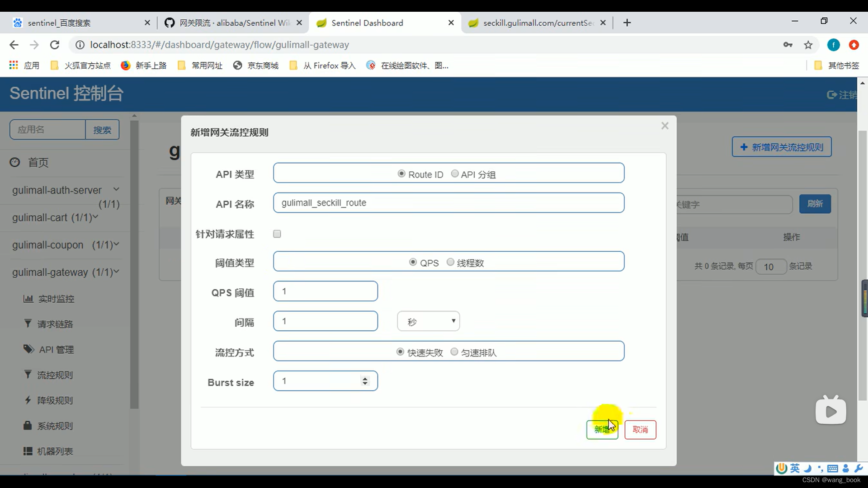Viewport: 868px width, 488px height.
Task: Open 系统规则 system rules
Action: (x=55, y=425)
